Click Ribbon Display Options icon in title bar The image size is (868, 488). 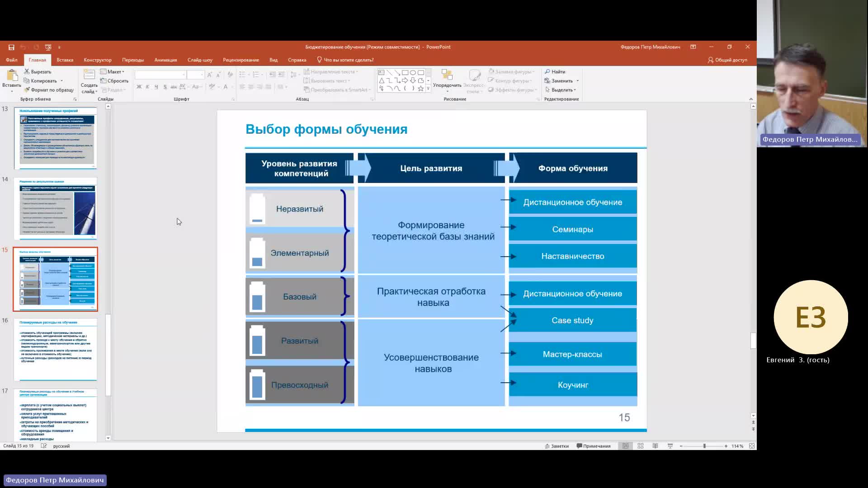693,47
